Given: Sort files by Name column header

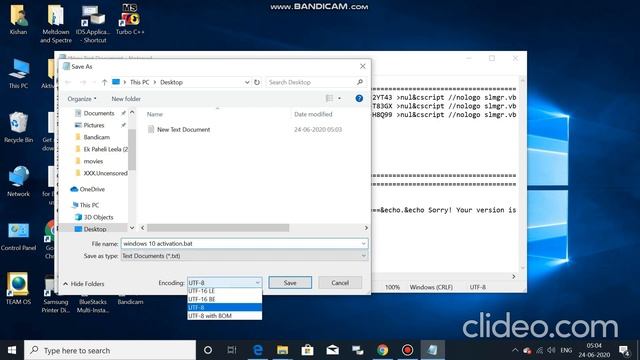Looking at the screenshot, I should (x=155, y=114).
